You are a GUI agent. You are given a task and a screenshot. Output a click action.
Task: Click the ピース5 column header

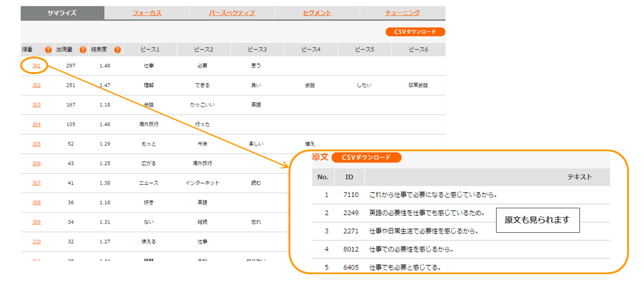click(x=365, y=50)
